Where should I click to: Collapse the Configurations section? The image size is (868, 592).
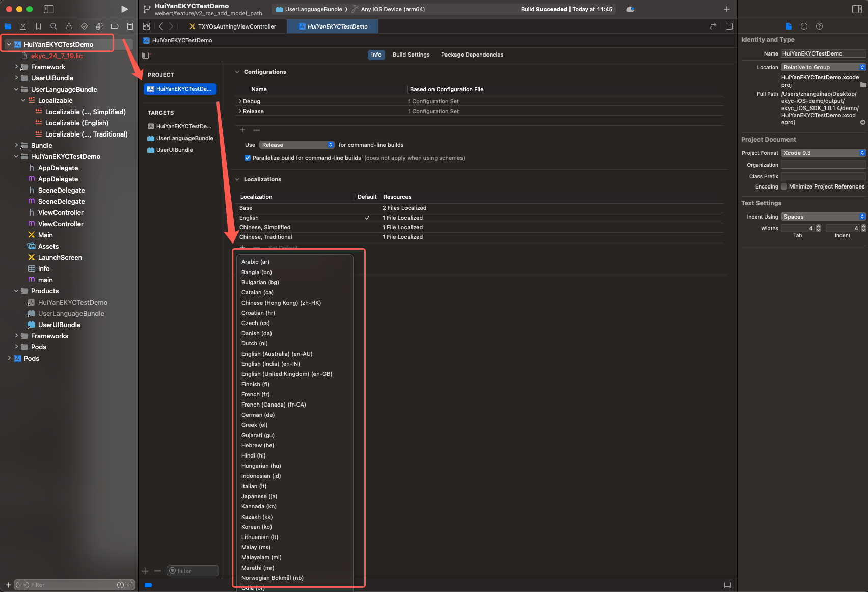tap(237, 72)
